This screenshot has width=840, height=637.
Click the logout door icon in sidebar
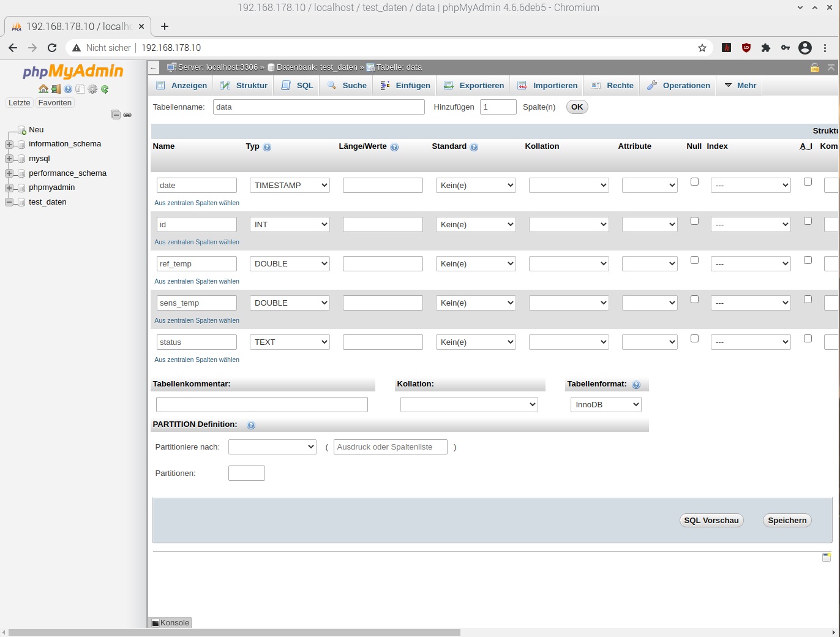(56, 89)
